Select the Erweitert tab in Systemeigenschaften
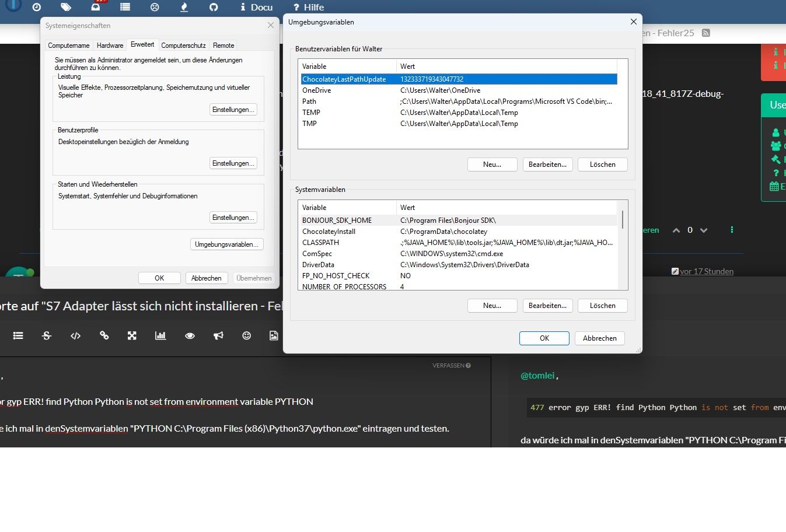The image size is (786, 532). click(x=142, y=44)
